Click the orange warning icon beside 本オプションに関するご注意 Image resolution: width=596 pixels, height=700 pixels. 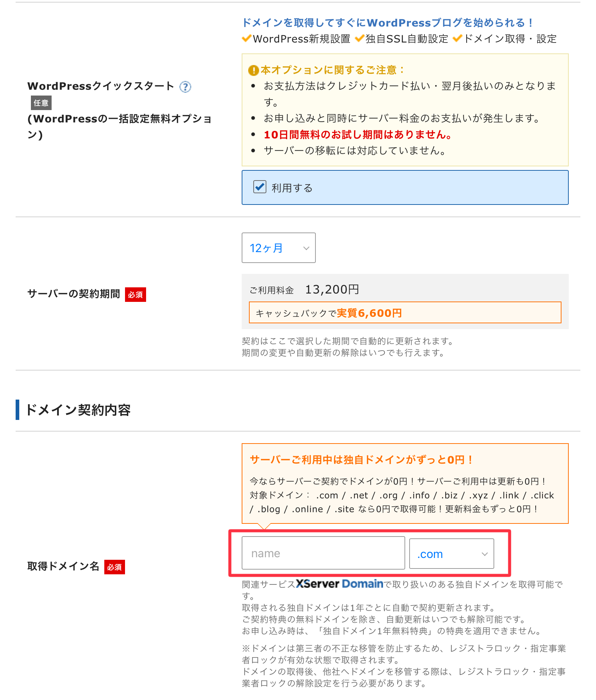[x=253, y=70]
